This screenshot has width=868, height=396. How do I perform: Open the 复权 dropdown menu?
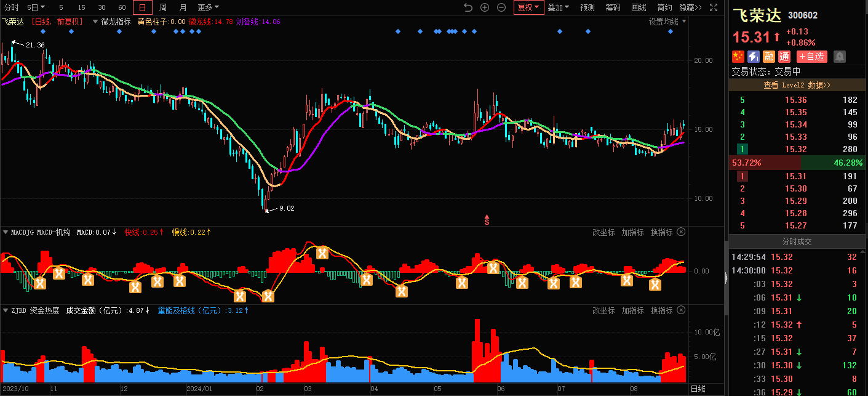(x=528, y=7)
